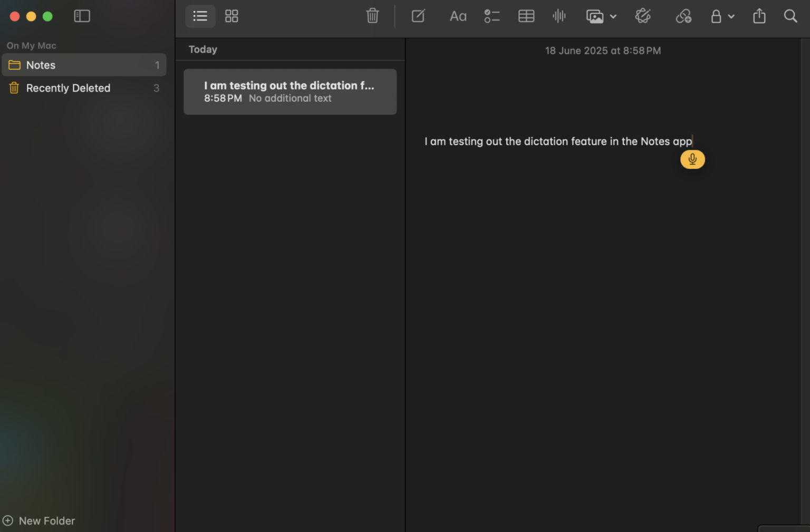810x532 pixels.
Task: Open the markup drawing tool
Action: [x=643, y=16]
